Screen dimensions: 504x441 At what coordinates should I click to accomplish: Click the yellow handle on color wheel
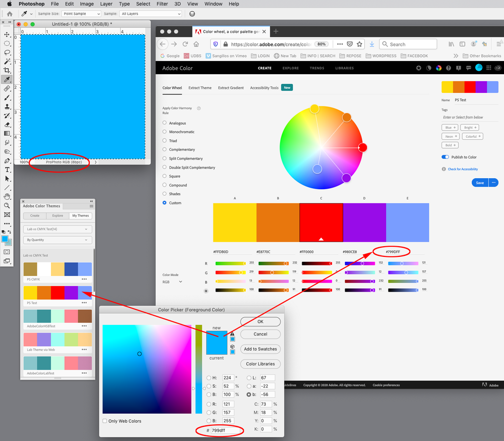pyautogui.click(x=314, y=108)
